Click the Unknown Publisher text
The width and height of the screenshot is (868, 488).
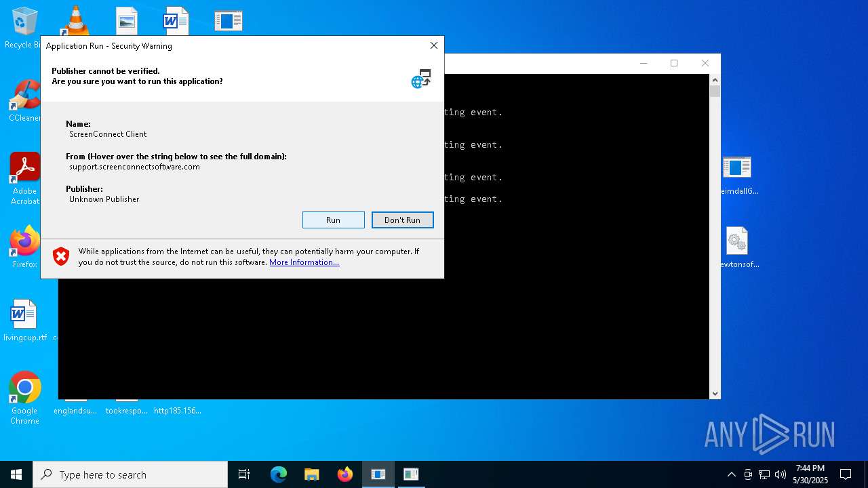104,199
